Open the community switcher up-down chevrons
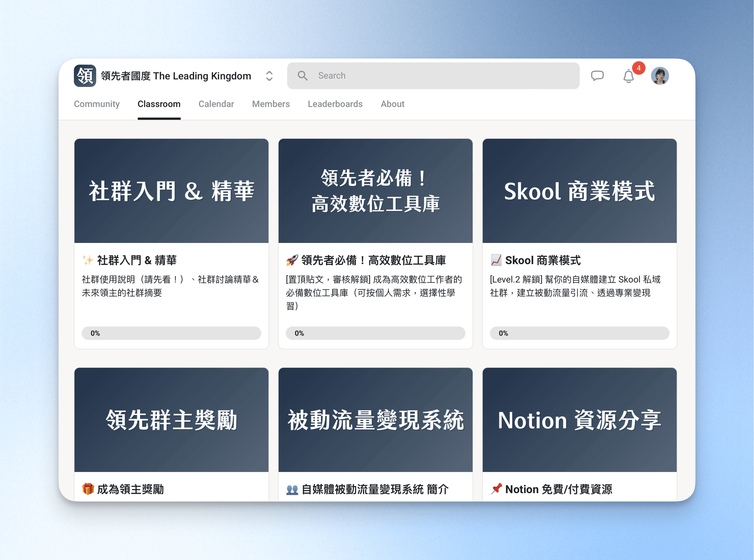Viewport: 754px width, 560px height. pyautogui.click(x=269, y=76)
